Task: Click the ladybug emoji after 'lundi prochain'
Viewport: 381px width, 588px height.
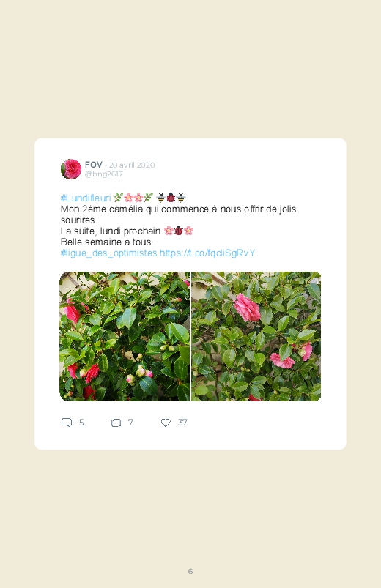Action: point(179,231)
